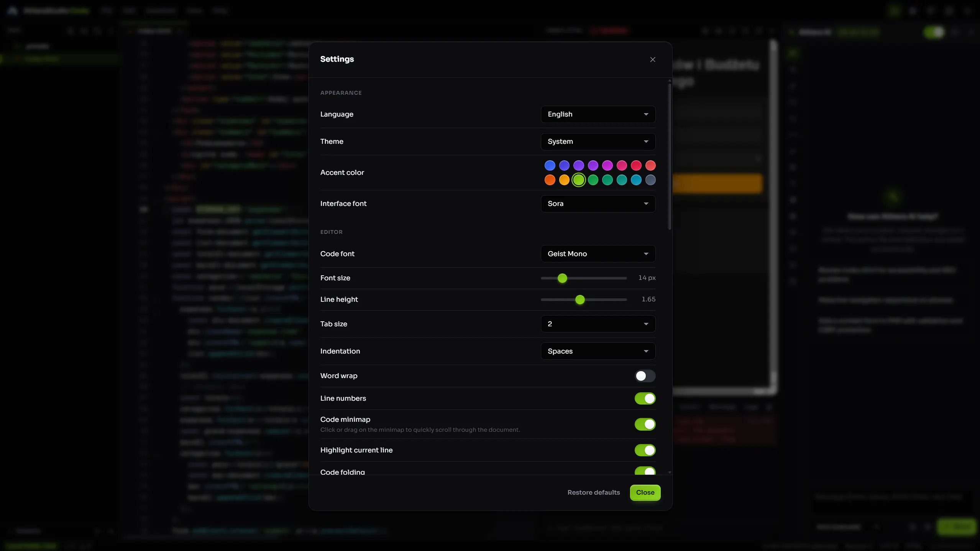980x551 pixels.
Task: Click the selected lime green accent swatch
Action: pos(578,180)
